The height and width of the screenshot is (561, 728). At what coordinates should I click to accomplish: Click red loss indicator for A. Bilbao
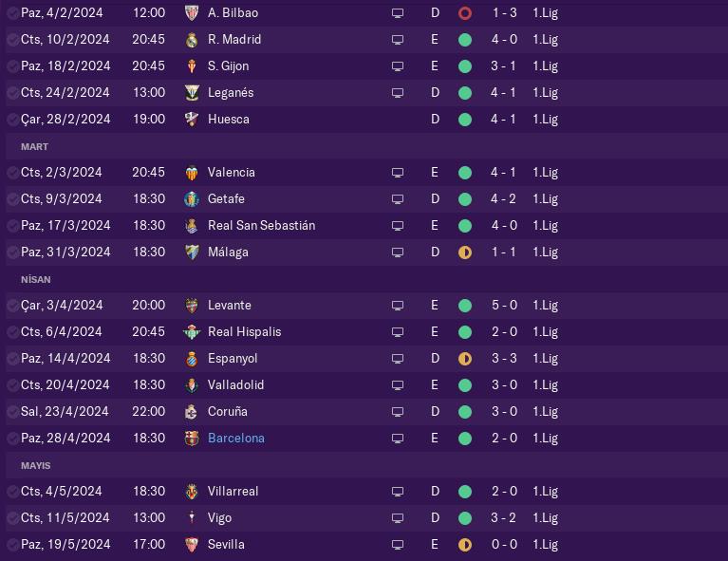click(464, 13)
